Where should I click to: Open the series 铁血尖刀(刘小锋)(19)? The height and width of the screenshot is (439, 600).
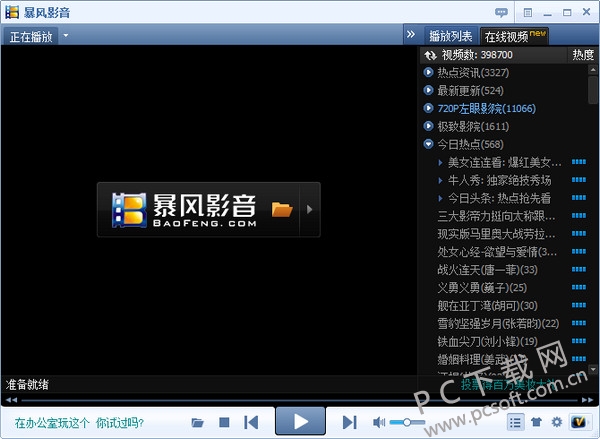[x=488, y=342]
